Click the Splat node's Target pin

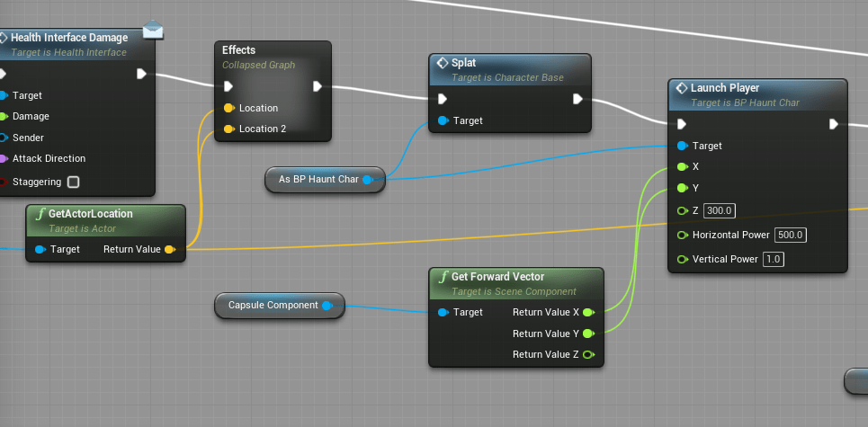(443, 120)
